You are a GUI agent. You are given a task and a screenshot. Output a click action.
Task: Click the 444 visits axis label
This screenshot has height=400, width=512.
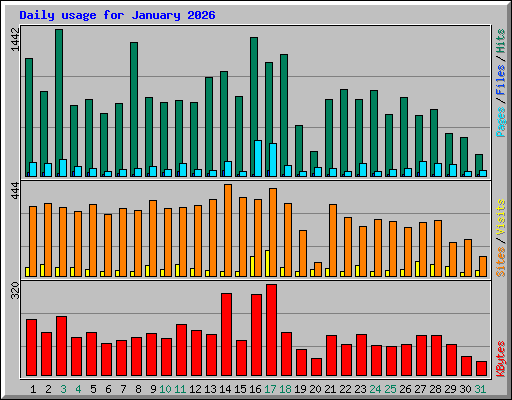point(16,191)
